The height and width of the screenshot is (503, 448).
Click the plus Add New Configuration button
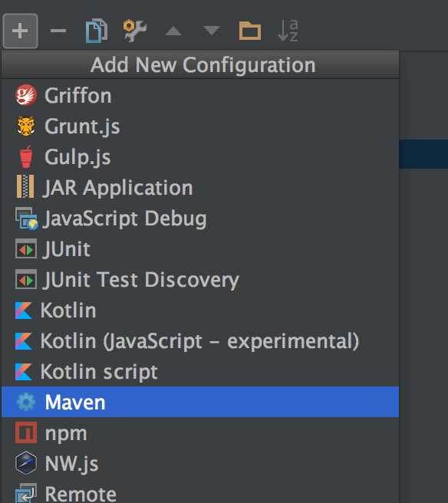coord(20,31)
